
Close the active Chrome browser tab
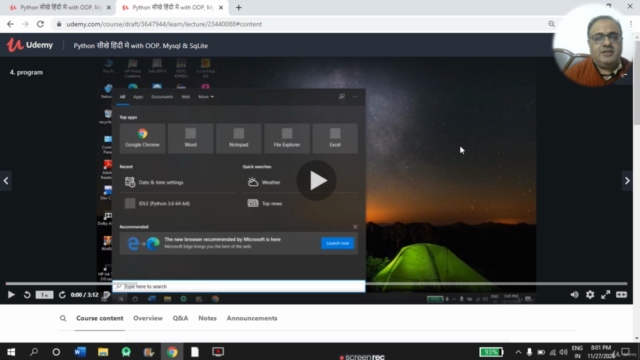pos(221,7)
